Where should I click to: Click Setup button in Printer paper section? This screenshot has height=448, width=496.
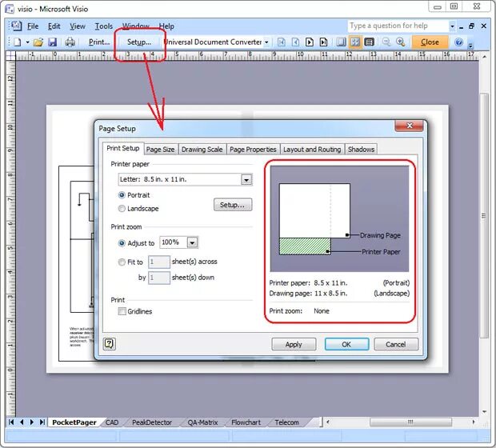click(233, 205)
